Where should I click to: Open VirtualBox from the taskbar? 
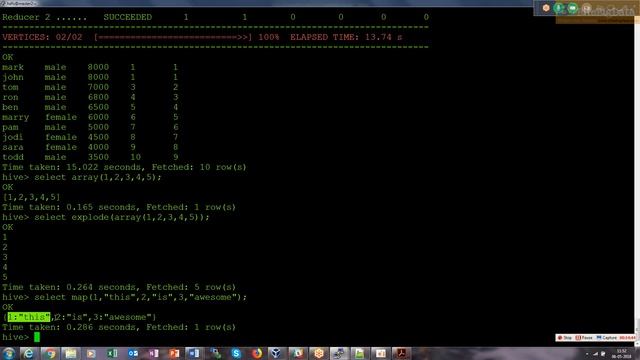click(277, 353)
